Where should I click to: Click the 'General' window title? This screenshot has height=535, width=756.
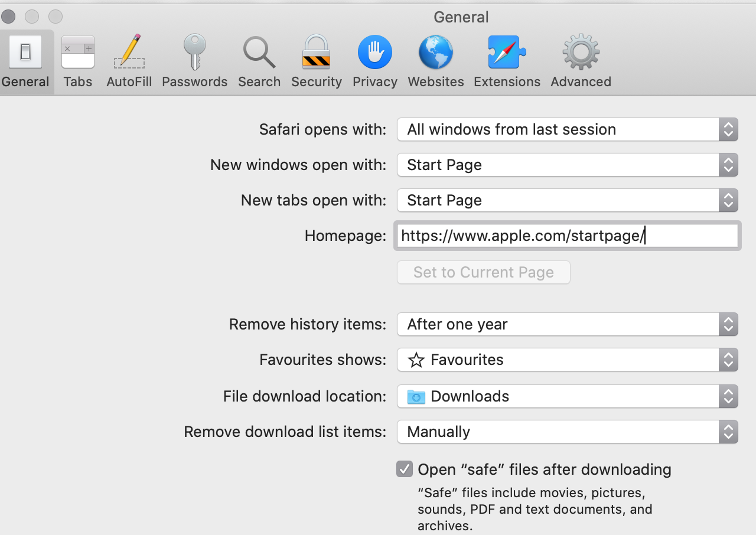pos(461,17)
